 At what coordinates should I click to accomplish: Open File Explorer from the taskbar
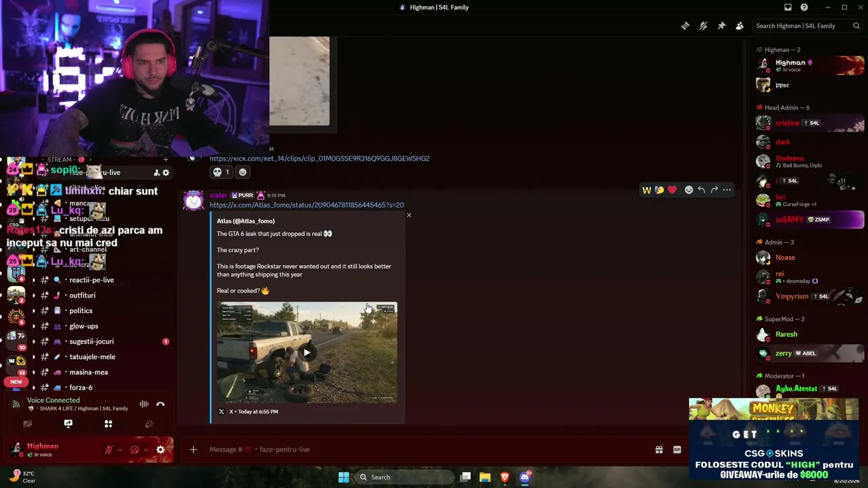(485, 477)
